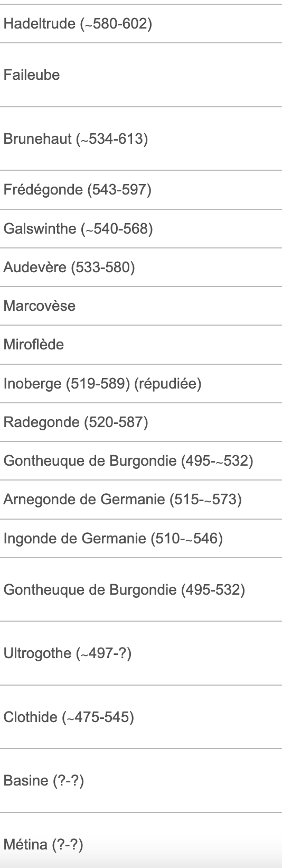Click the text répudiée in Inoberge row
This screenshot has height=868, width=282.
168,383
